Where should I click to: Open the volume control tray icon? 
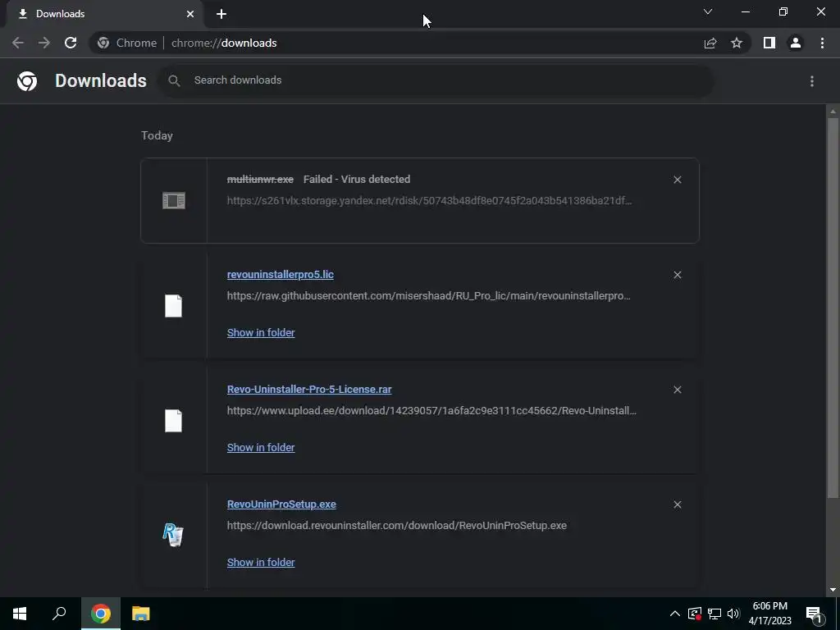pos(734,614)
